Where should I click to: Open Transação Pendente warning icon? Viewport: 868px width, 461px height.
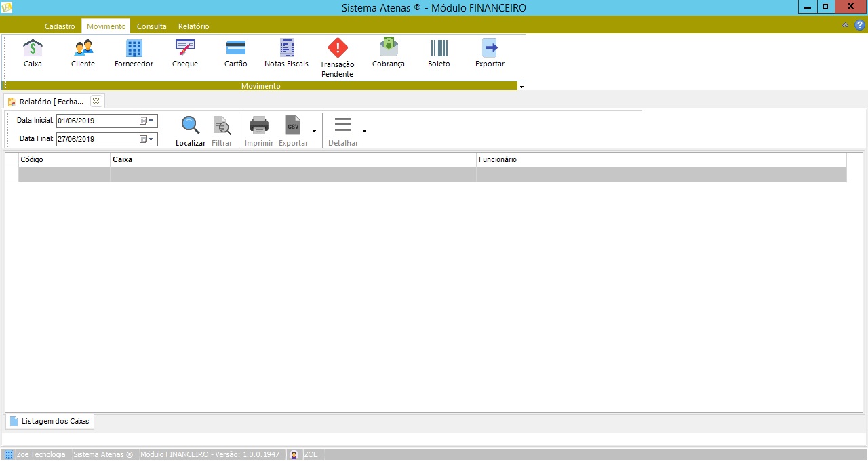tap(338, 47)
